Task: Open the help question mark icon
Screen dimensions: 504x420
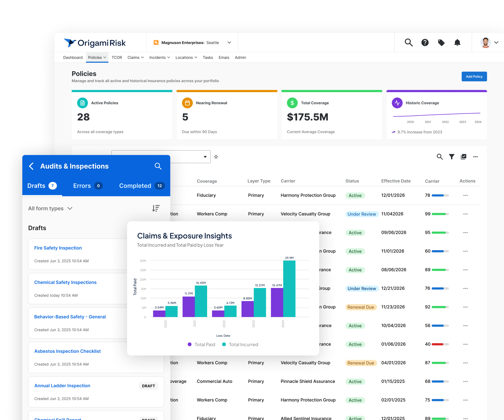Action: tap(425, 43)
